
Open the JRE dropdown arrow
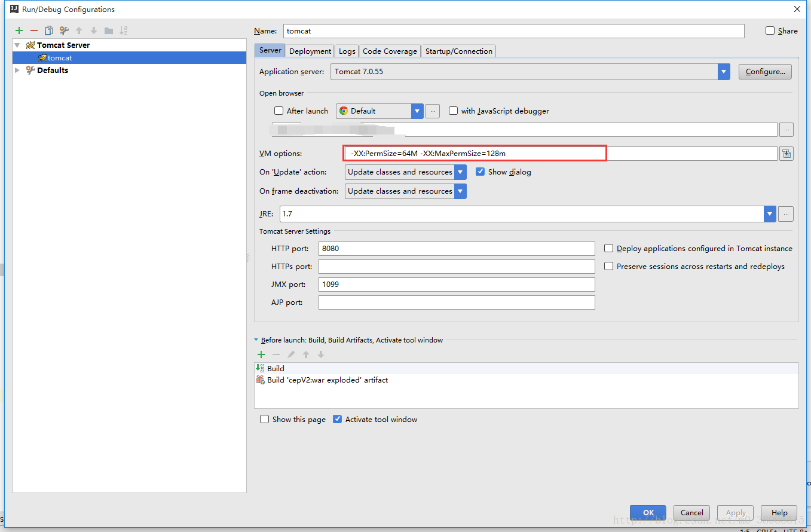tap(770, 214)
